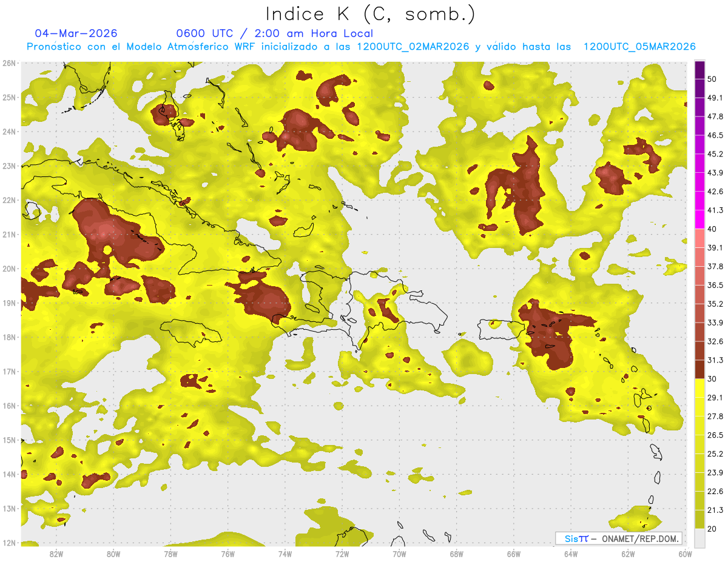This screenshot has height=562, width=728.
Task: Click the colorbar label '32.6'
Action: coord(715,341)
